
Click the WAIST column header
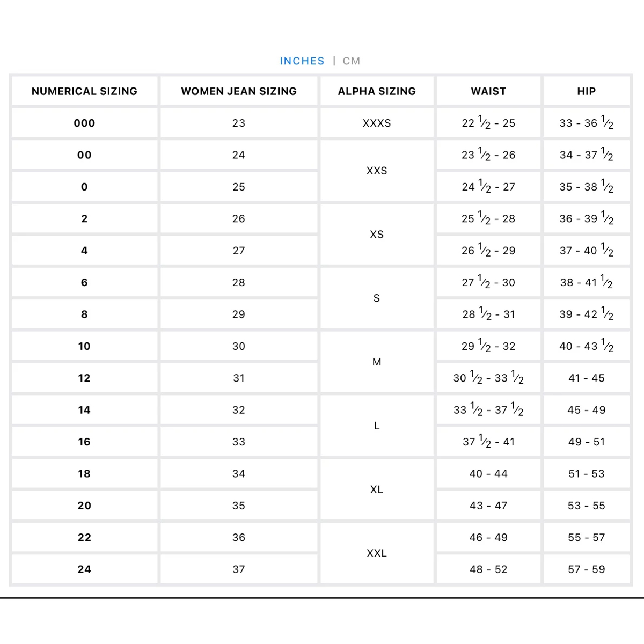[488, 91]
